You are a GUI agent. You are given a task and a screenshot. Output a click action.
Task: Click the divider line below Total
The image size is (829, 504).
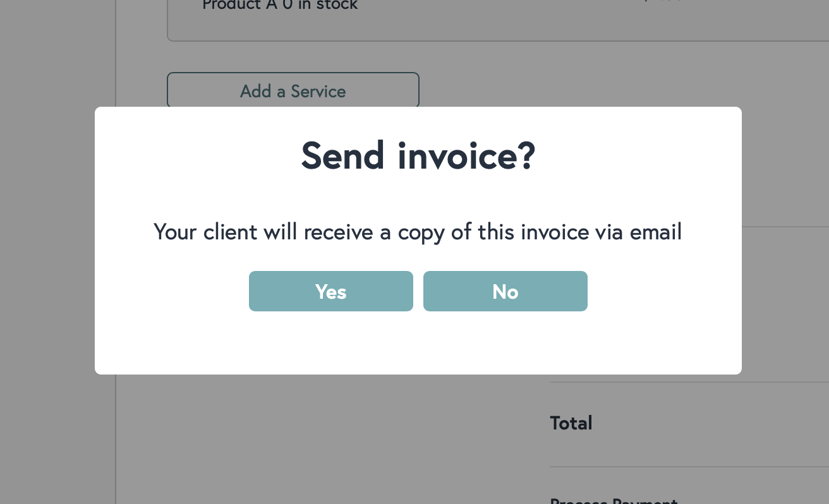click(689, 467)
